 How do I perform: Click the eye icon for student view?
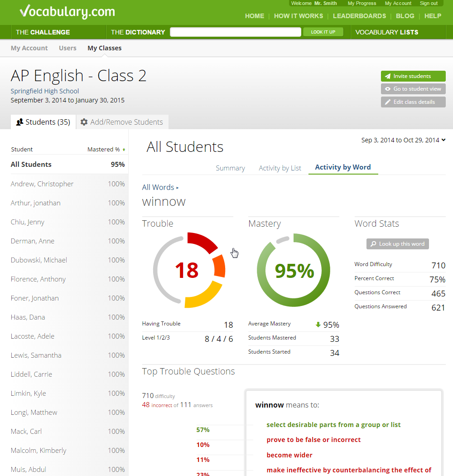(x=388, y=89)
